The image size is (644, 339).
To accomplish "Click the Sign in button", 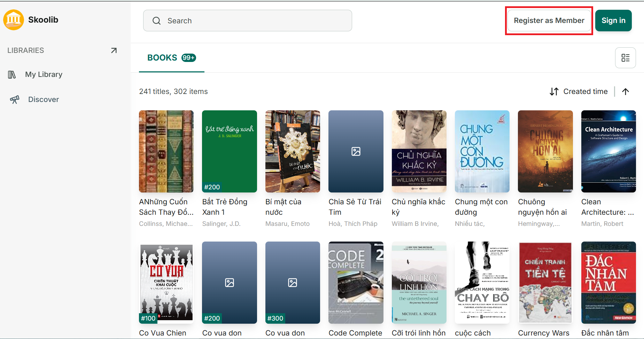I will point(613,21).
